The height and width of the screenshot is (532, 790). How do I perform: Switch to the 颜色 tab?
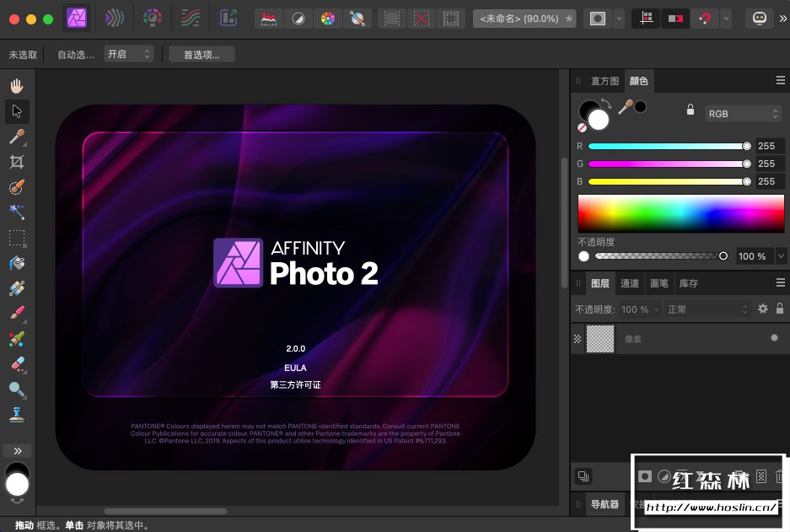click(638, 81)
